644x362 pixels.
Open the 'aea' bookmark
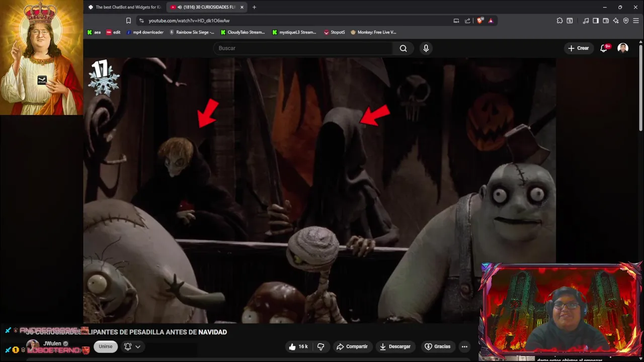[94, 32]
